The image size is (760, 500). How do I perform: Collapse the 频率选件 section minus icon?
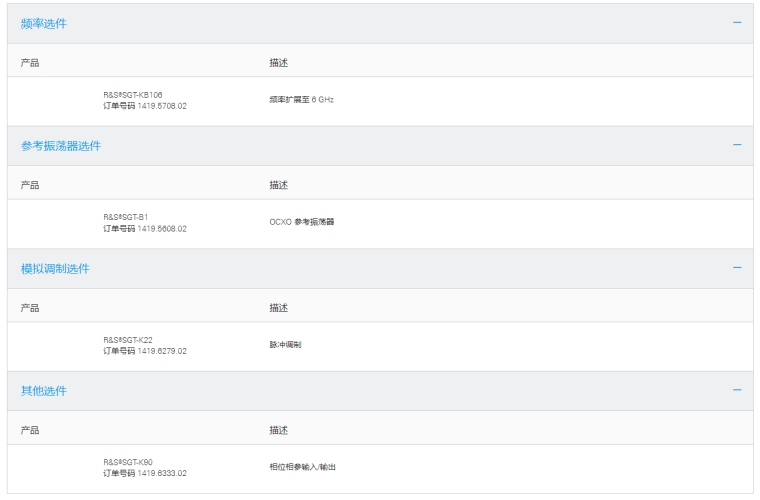(737, 22)
